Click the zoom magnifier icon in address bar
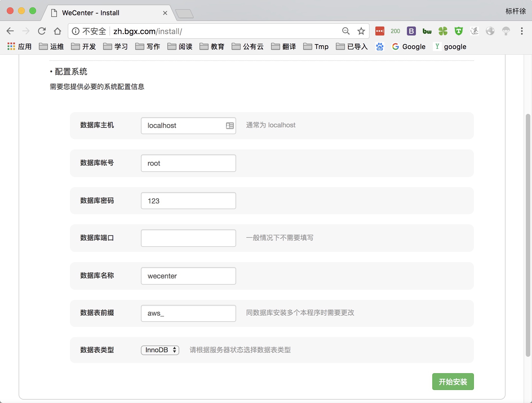The height and width of the screenshot is (403, 532). (346, 31)
